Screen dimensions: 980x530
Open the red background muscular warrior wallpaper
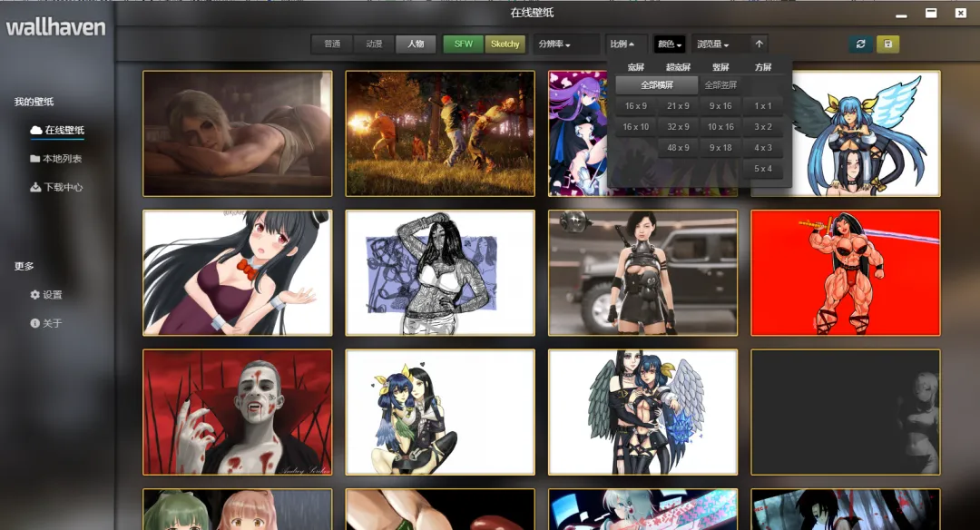(845, 272)
